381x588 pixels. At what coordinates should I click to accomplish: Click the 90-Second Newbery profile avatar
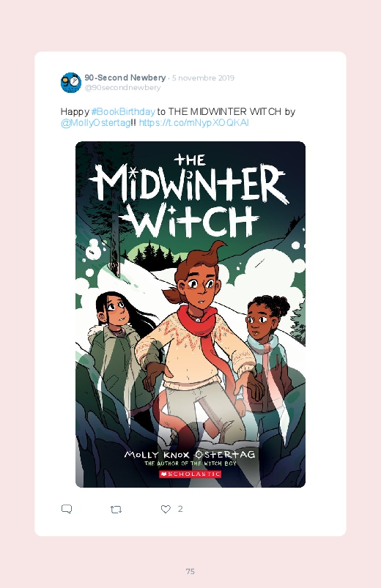tap(71, 83)
